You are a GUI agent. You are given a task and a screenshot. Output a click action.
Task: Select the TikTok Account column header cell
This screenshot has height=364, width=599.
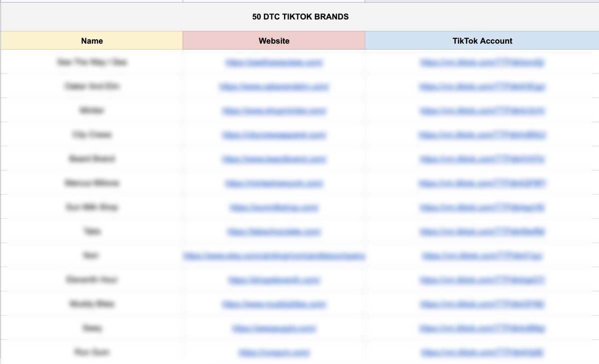click(x=482, y=40)
